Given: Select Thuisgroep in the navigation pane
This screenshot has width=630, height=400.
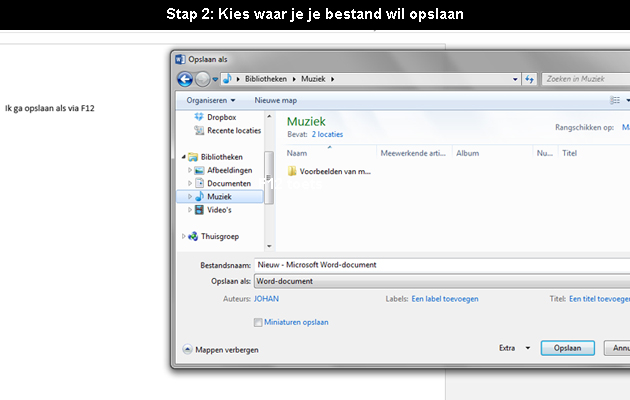Looking at the screenshot, I should (219, 236).
